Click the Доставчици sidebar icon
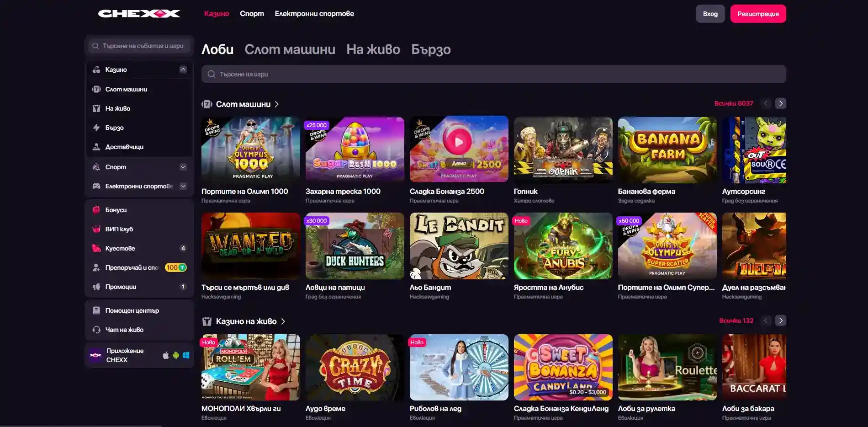This screenshot has height=427, width=868. click(x=96, y=147)
